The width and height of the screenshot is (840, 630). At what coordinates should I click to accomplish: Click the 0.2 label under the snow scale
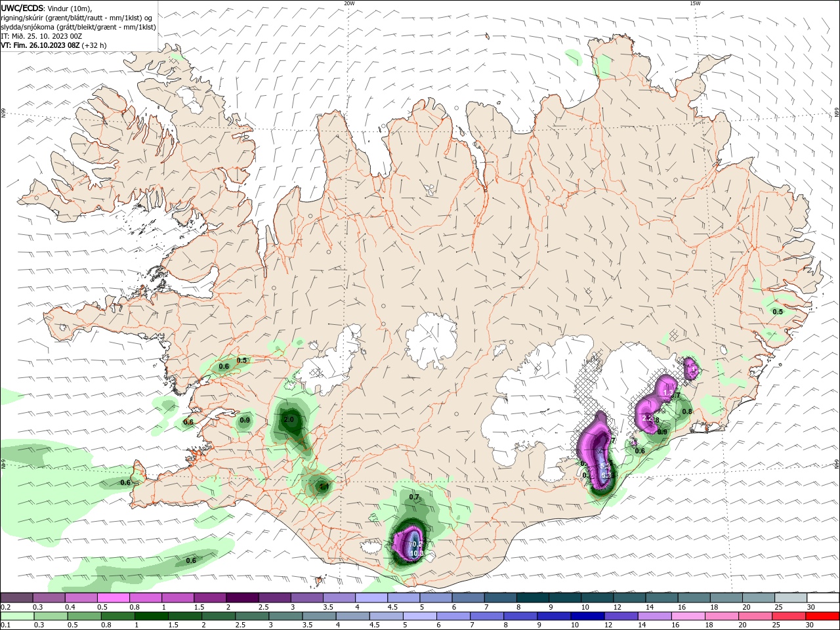tap(6, 608)
